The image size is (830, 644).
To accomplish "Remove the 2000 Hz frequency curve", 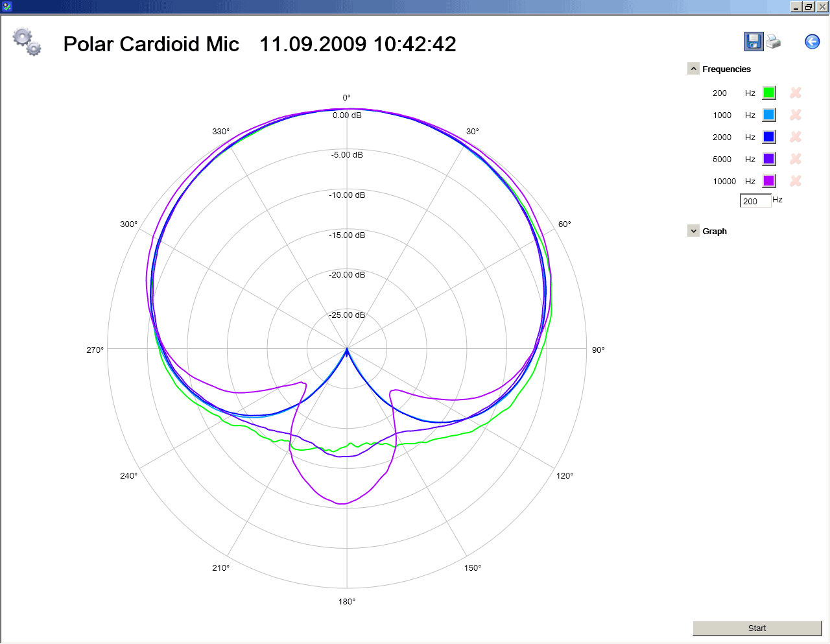I will pyautogui.click(x=796, y=137).
